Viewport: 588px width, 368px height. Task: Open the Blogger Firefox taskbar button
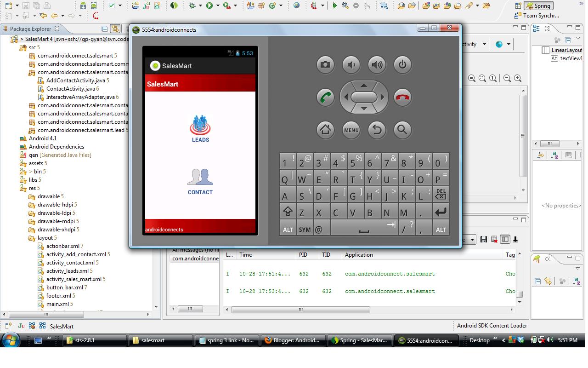tap(292, 340)
